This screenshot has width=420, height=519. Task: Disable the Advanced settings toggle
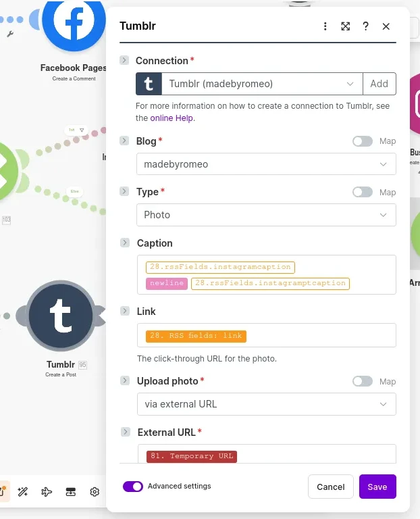click(133, 487)
